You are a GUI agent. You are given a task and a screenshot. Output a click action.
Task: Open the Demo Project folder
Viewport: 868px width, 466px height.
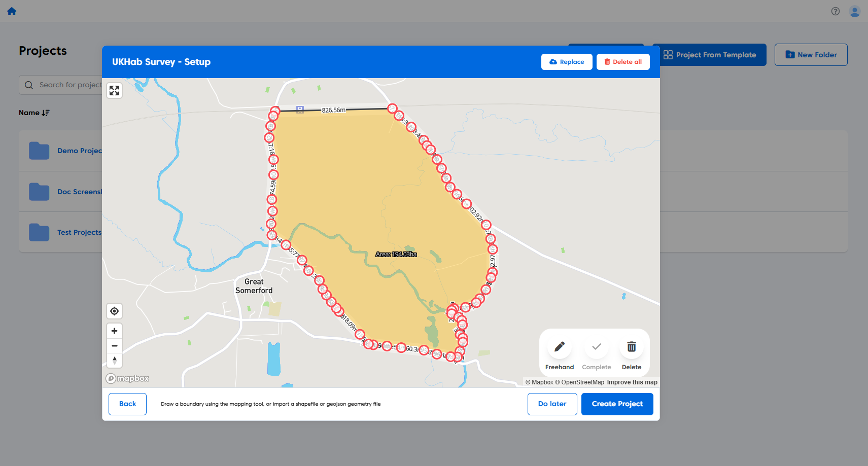click(80, 151)
